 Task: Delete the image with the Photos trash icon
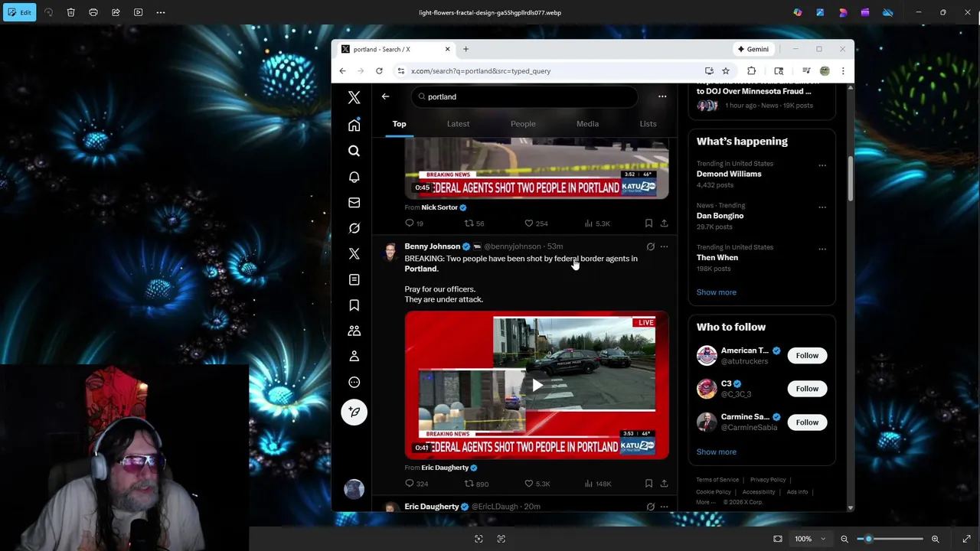[70, 12]
